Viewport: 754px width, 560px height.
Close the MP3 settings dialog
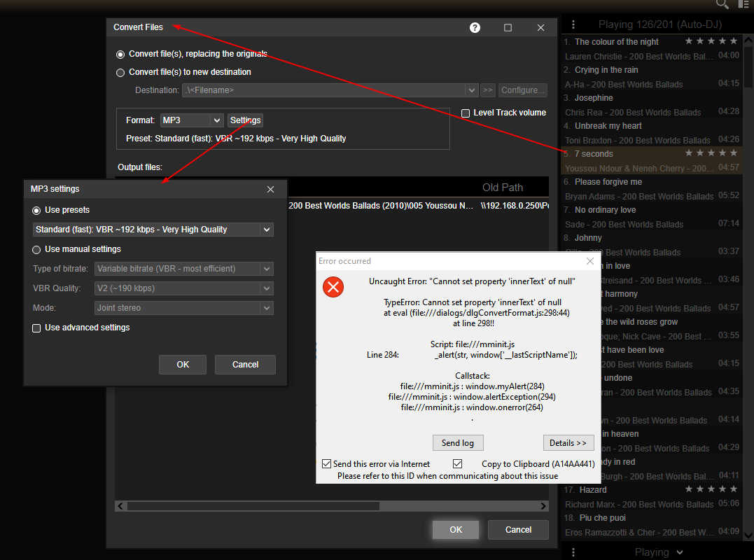pyautogui.click(x=271, y=189)
